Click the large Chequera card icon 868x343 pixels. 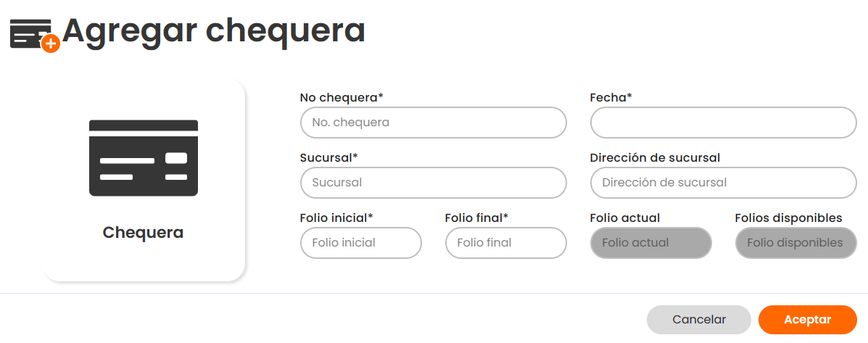click(144, 158)
